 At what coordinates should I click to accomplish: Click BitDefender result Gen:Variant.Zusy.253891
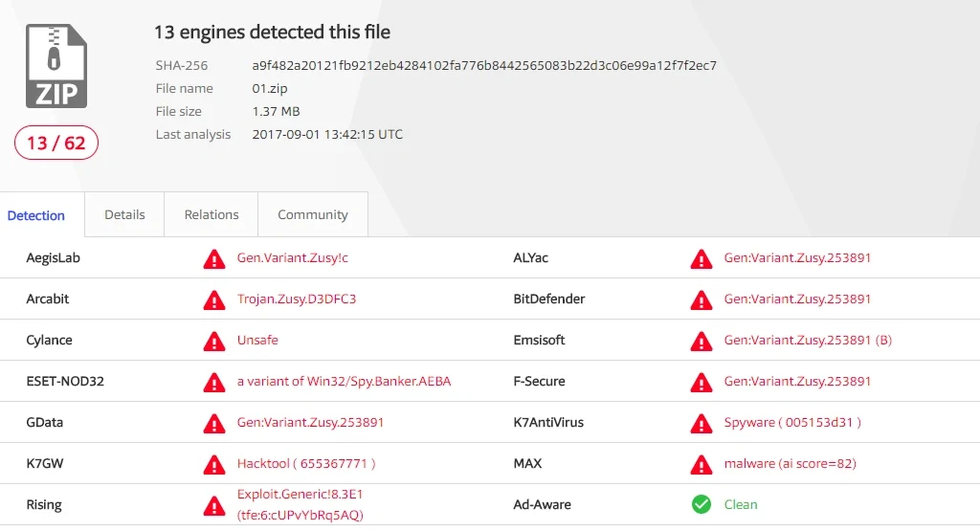click(797, 299)
